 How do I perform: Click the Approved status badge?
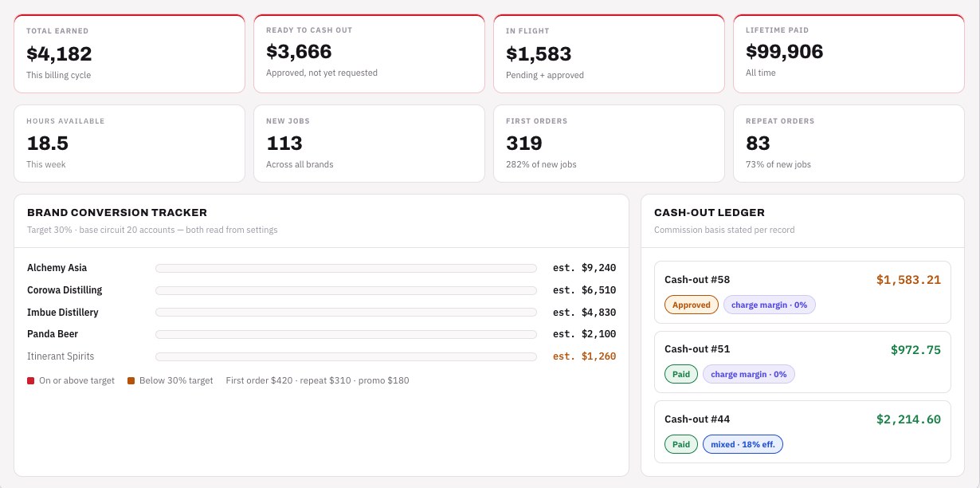(x=692, y=305)
